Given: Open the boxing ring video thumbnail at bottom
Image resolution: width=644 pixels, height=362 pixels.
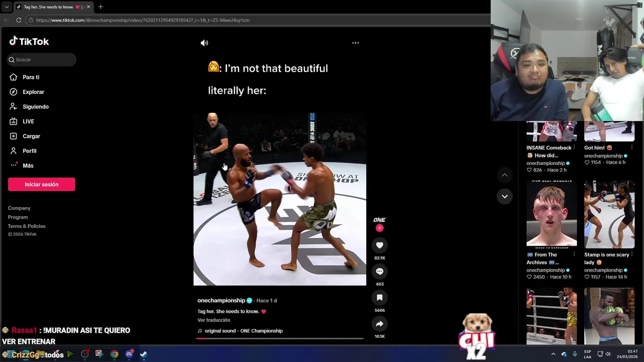Looking at the screenshot, I should pyautogui.click(x=551, y=316).
